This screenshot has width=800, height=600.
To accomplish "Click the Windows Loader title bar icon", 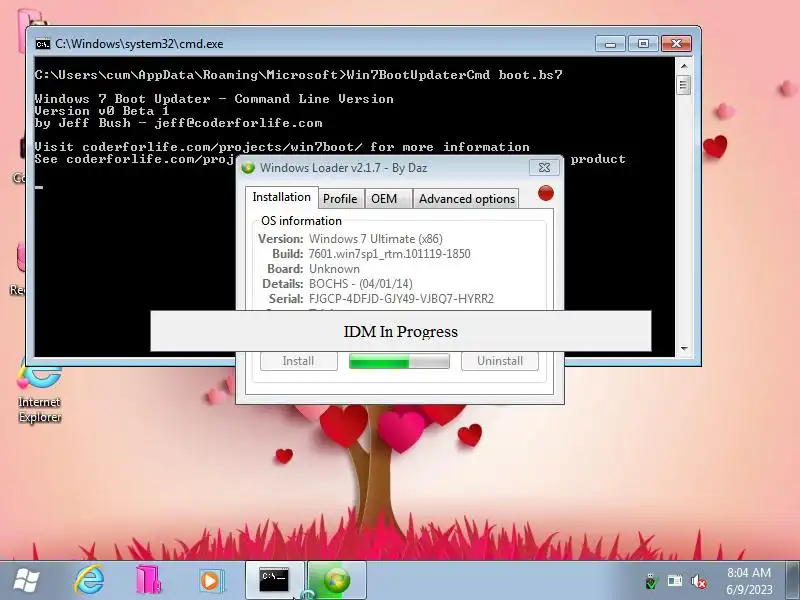I will (248, 168).
